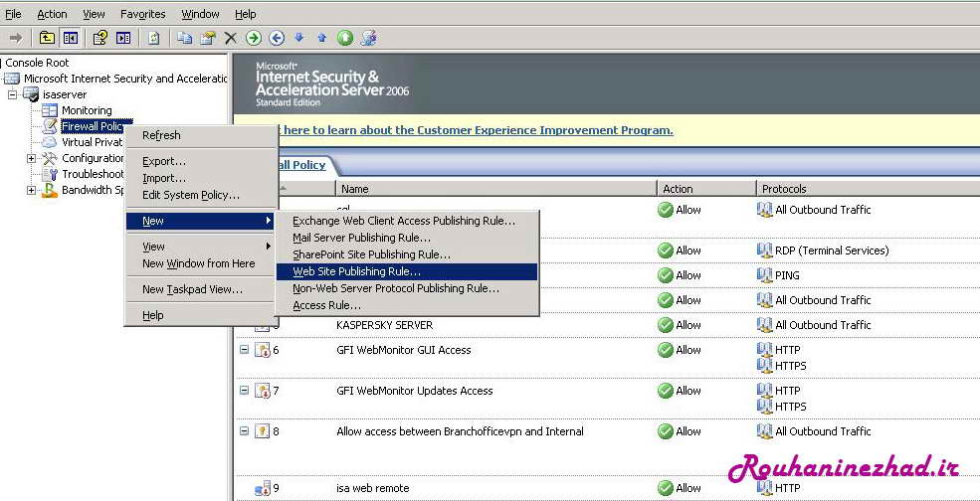Viewport: 980px width, 501px height.
Task: Click the grey Forward arrow in toolbar
Action: pos(16,38)
